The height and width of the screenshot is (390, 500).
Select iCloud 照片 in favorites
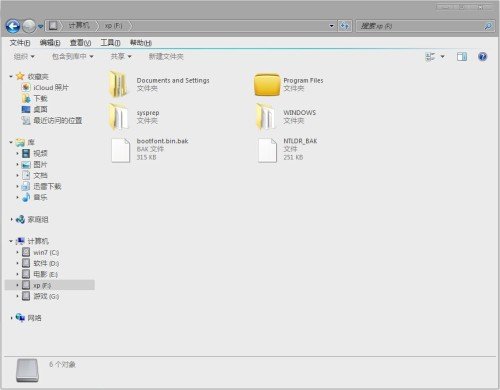point(51,88)
